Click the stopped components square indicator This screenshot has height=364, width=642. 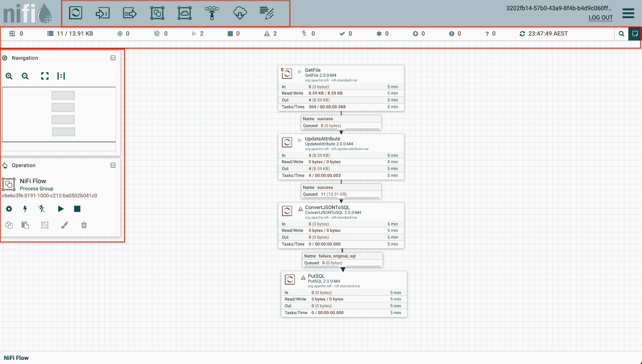tap(230, 34)
